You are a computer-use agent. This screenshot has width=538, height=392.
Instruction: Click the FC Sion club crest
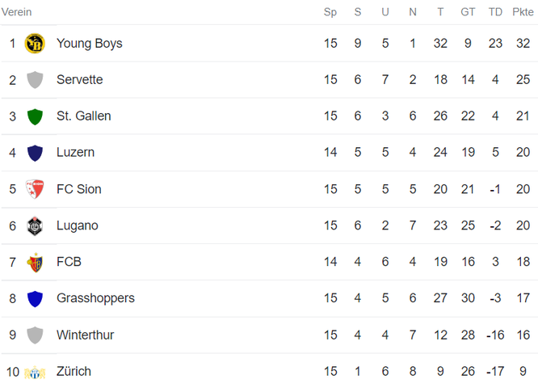(x=35, y=189)
